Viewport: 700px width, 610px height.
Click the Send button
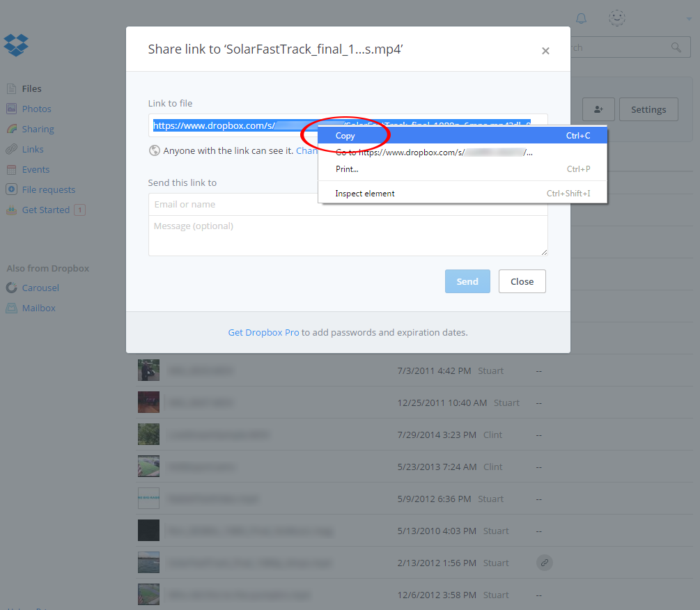467,281
